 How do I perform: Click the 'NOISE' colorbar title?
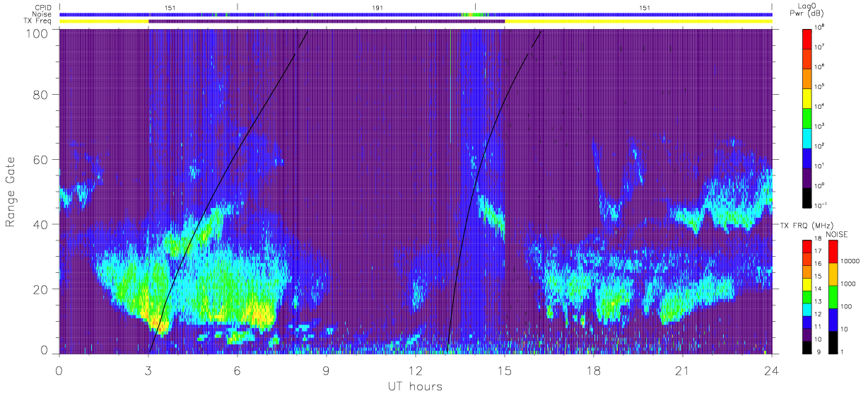(836, 233)
